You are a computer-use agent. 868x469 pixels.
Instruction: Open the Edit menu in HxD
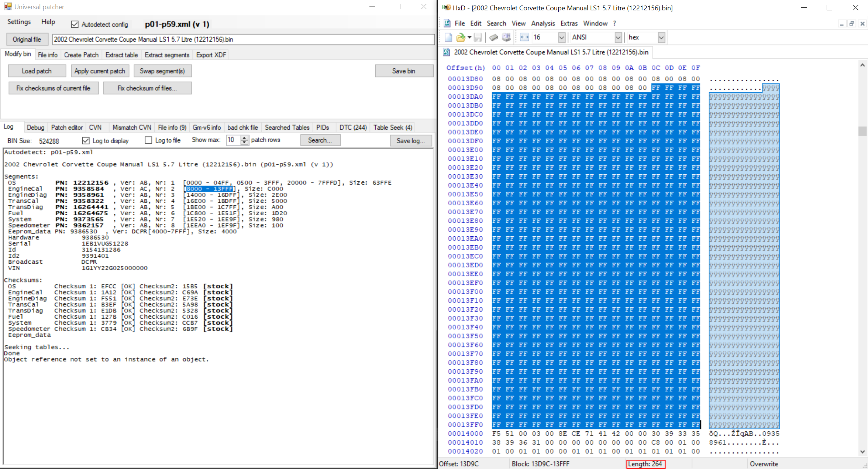476,23
